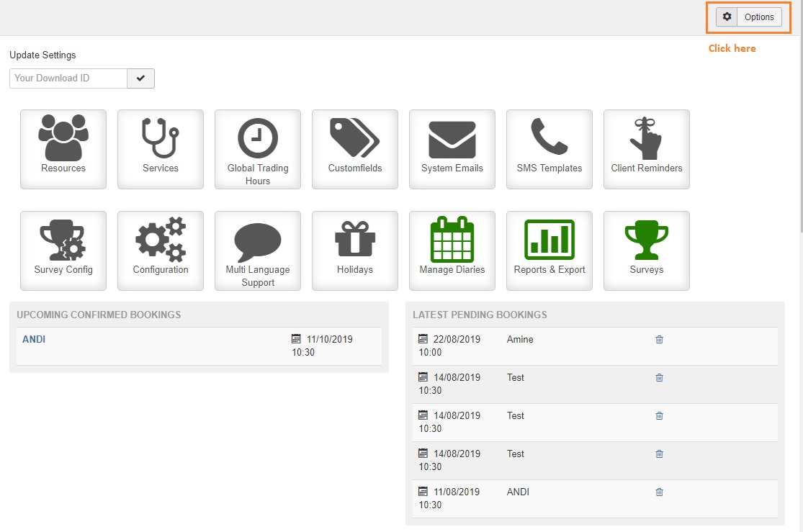Open Multi Language Support
This screenshot has height=532, width=803.
coord(257,251)
